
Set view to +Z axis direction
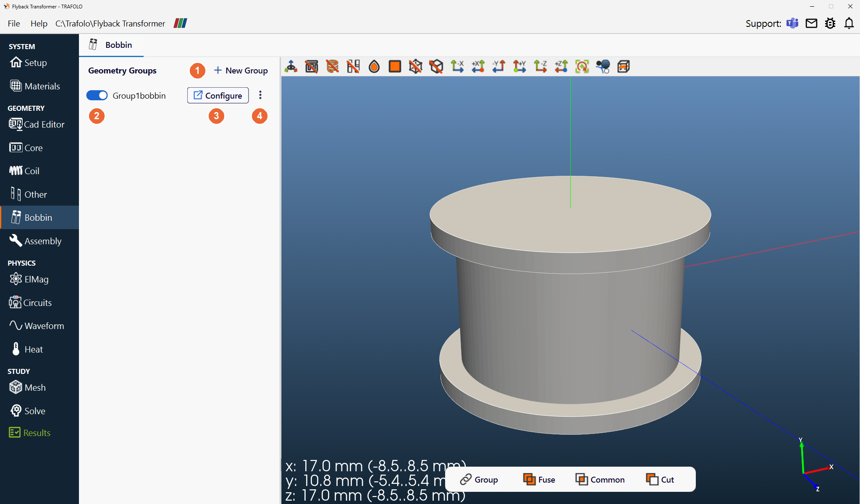(561, 66)
